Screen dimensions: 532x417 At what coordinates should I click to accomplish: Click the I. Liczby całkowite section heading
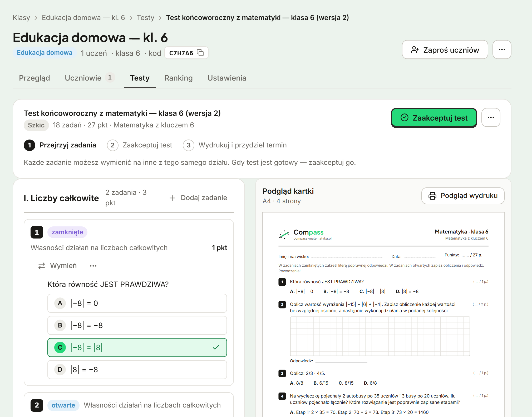tap(61, 198)
